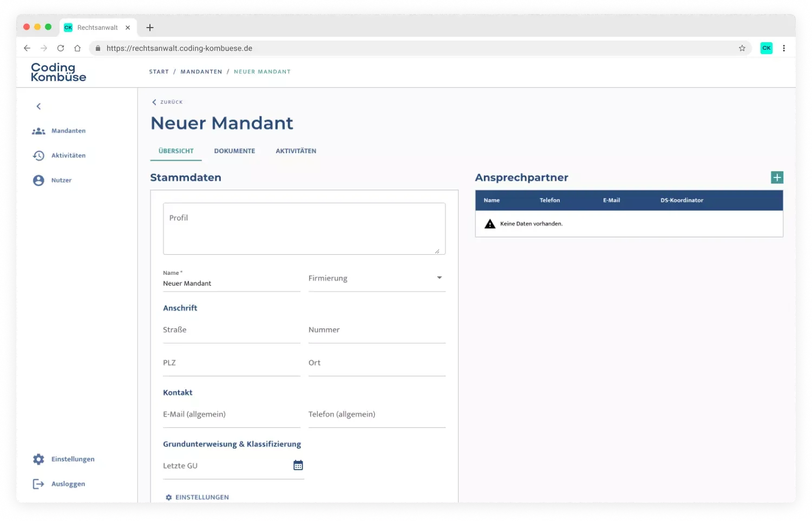Image resolution: width=812 pixels, height=521 pixels.
Task: Open the browser three-dot menu
Action: [784, 48]
